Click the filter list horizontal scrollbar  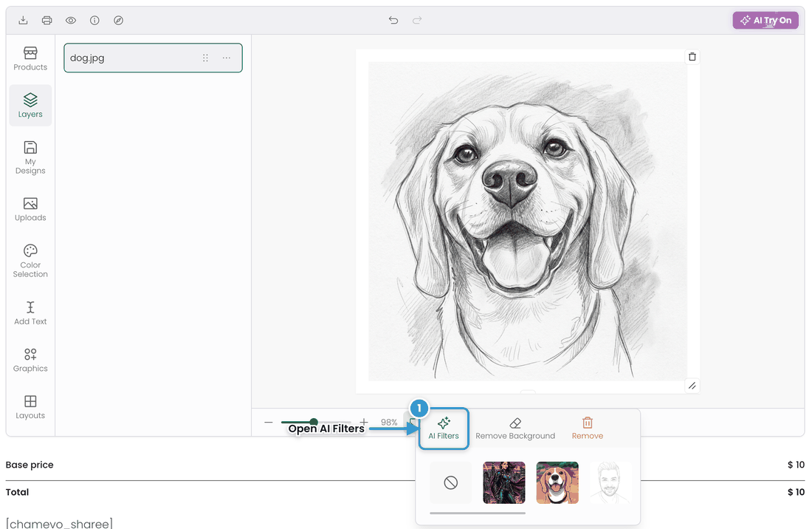point(478,513)
